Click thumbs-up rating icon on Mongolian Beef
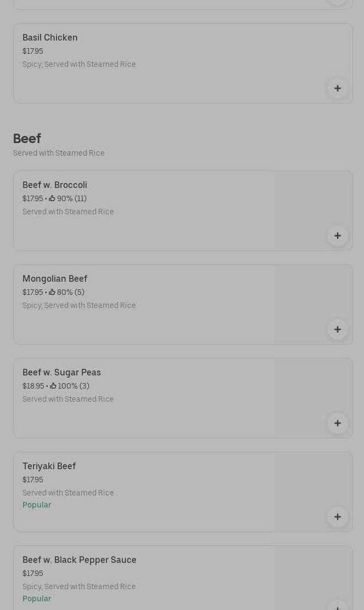364x610 pixels. pyautogui.click(x=52, y=292)
